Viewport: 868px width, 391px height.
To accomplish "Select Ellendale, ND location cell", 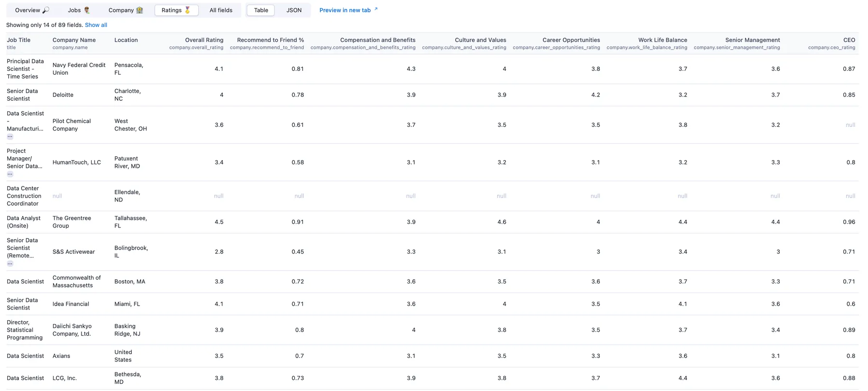I will [x=127, y=196].
